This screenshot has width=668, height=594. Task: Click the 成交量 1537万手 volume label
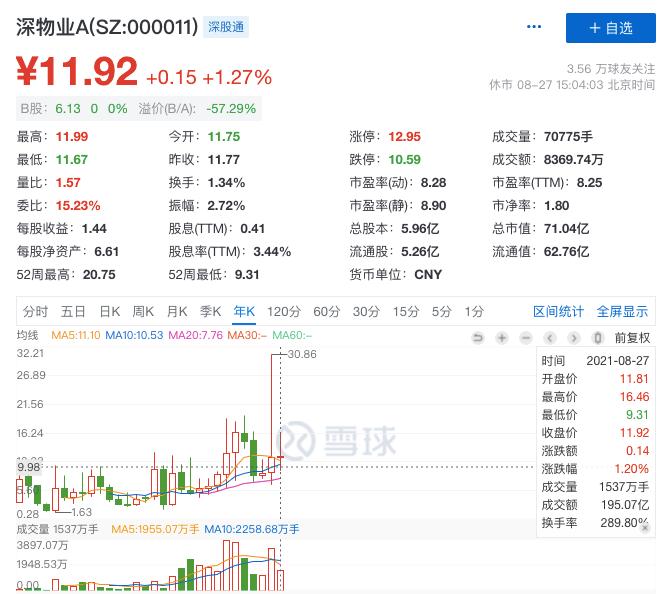[x=57, y=529]
